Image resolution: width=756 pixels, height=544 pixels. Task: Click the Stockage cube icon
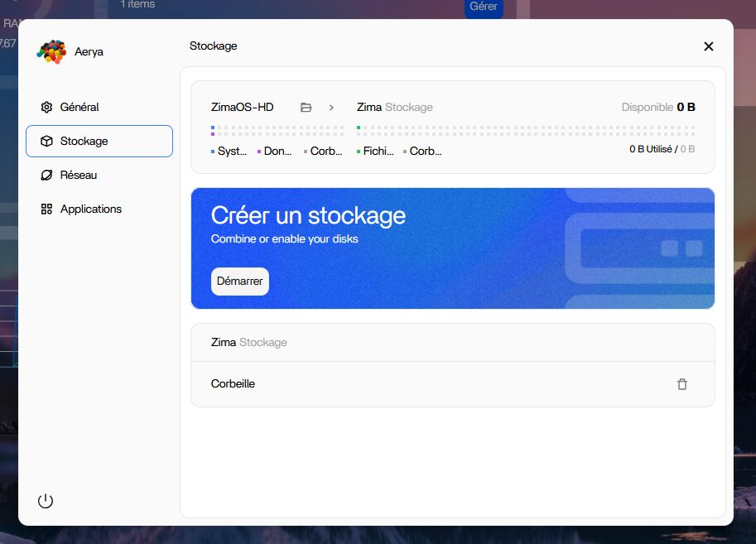tap(46, 141)
